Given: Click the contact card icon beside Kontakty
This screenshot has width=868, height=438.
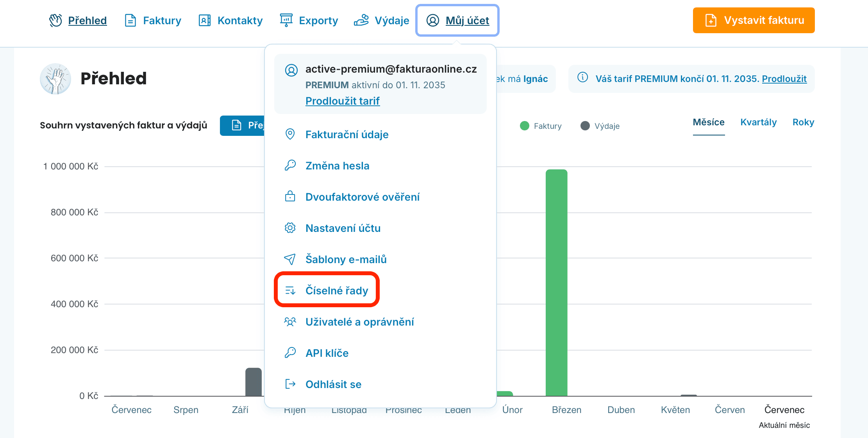Looking at the screenshot, I should click(x=205, y=20).
